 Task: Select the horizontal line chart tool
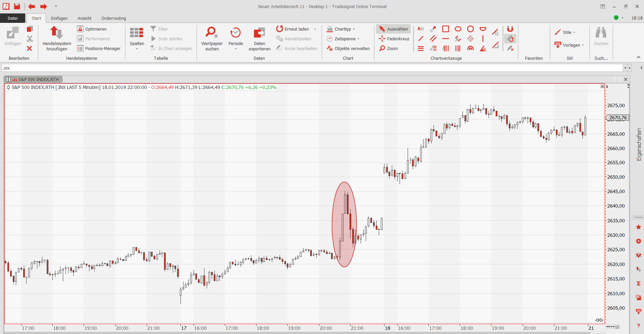pyautogui.click(x=445, y=39)
